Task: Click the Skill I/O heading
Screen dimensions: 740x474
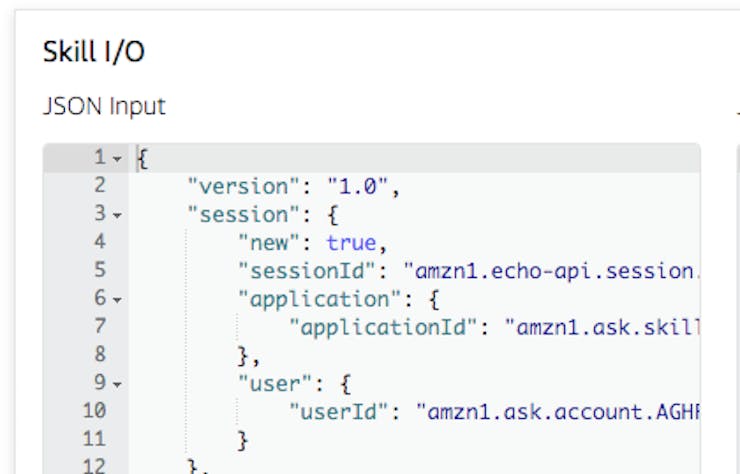Action: pos(93,51)
